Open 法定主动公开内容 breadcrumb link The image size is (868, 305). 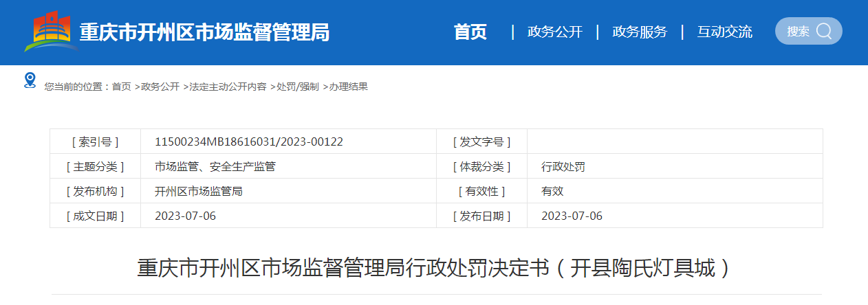228,87
